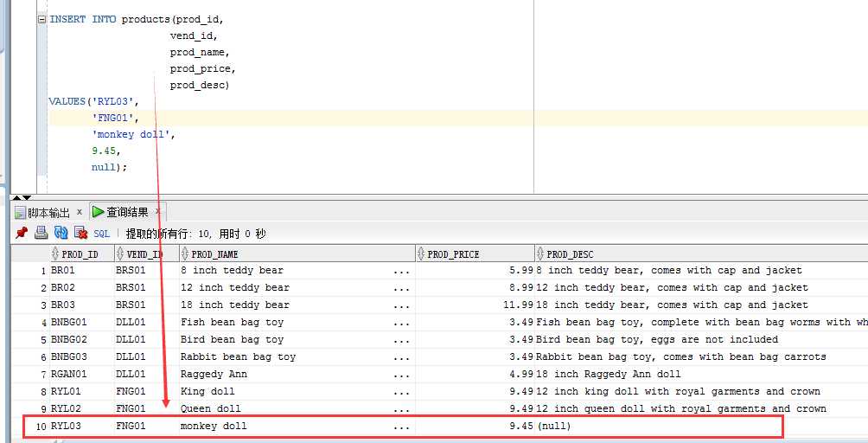Viewport: 868px width, 443px height.
Task: Click the BR01 cell
Action: (82, 270)
